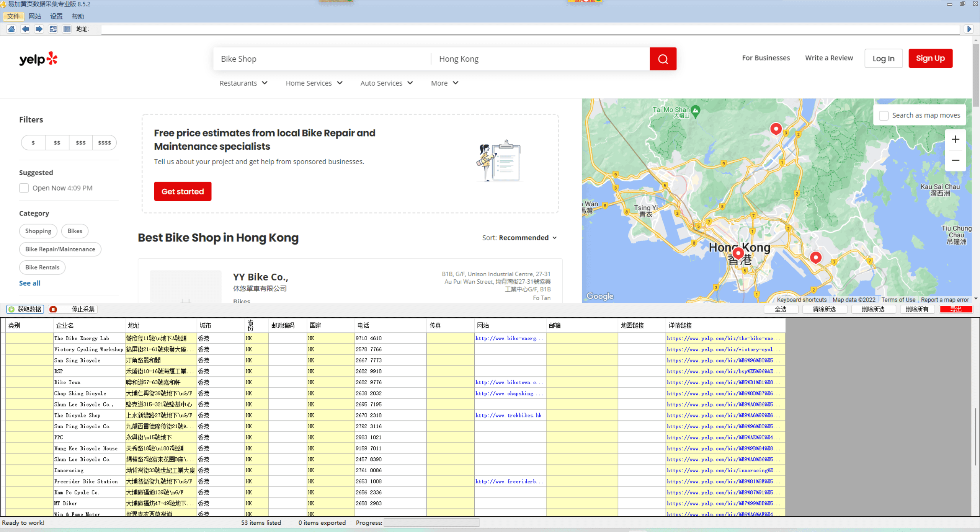Click the go arrow at address bar end

[x=969, y=29]
